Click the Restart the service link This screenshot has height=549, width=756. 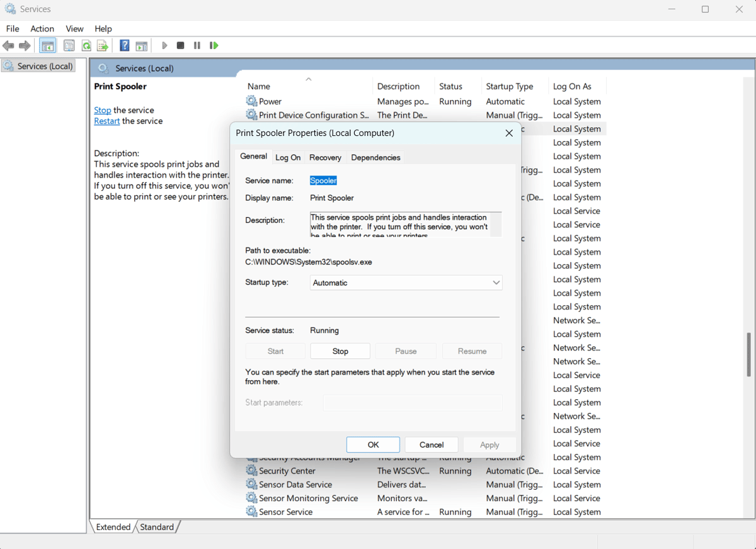click(106, 121)
